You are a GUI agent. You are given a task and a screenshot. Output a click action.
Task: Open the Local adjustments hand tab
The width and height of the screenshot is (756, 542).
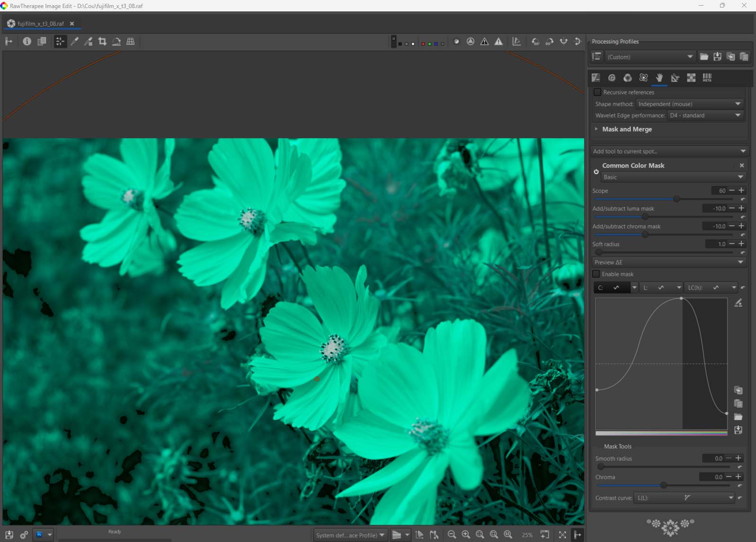(659, 78)
